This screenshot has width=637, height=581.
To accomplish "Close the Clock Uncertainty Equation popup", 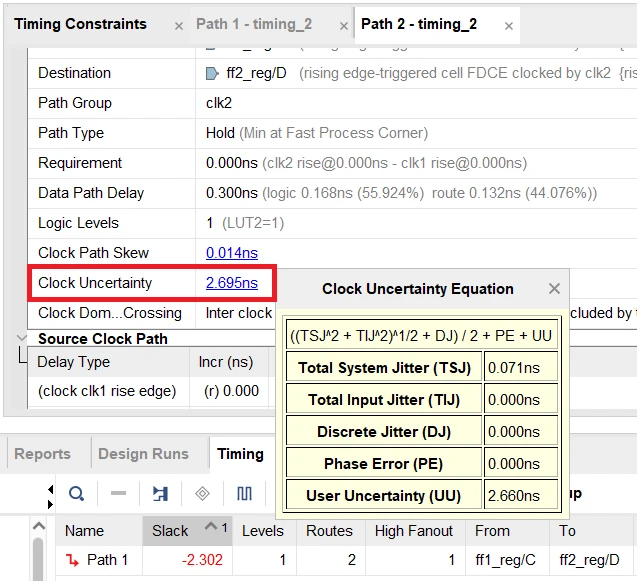I will (554, 289).
